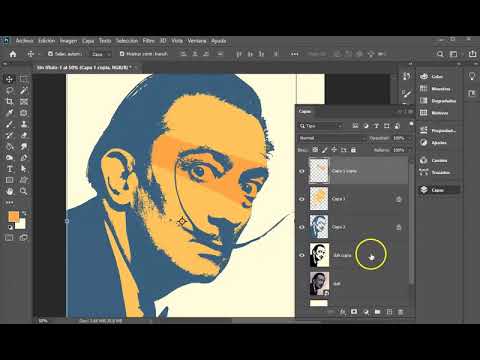Select the Lasso tool
480x360 pixels.
click(x=9, y=90)
